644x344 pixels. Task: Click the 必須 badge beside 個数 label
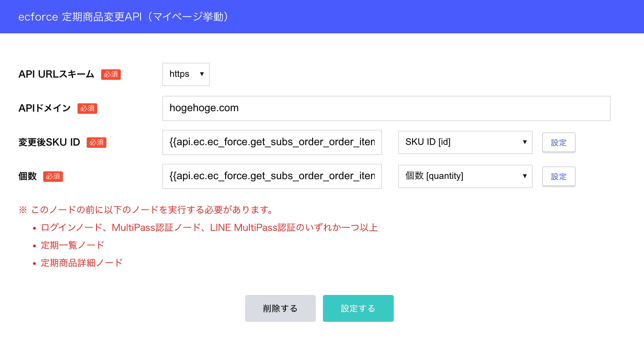(x=53, y=176)
